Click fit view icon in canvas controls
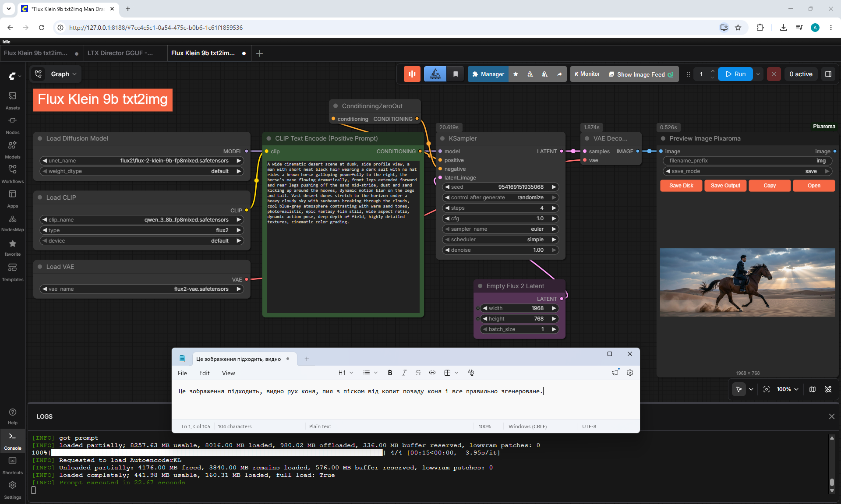 [x=766, y=389]
